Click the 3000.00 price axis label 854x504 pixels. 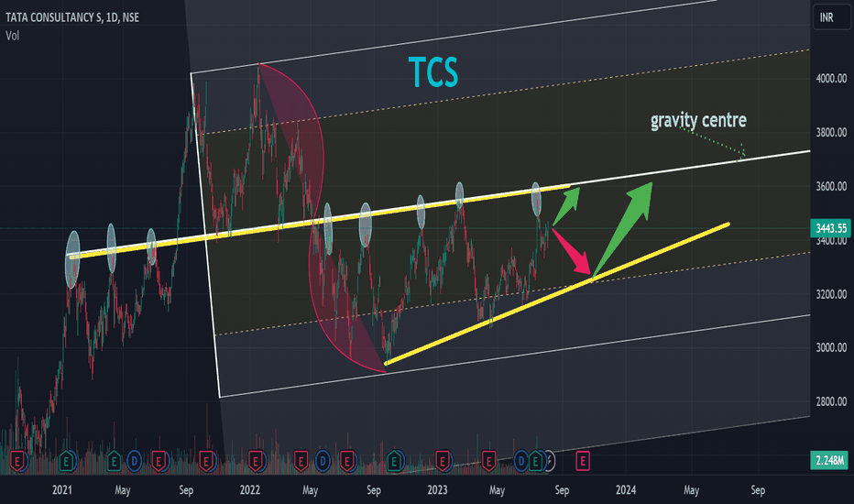coord(831,347)
